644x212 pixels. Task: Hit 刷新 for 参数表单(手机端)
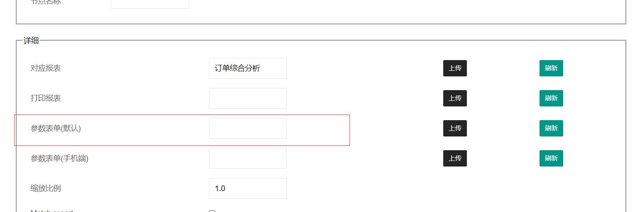551,158
